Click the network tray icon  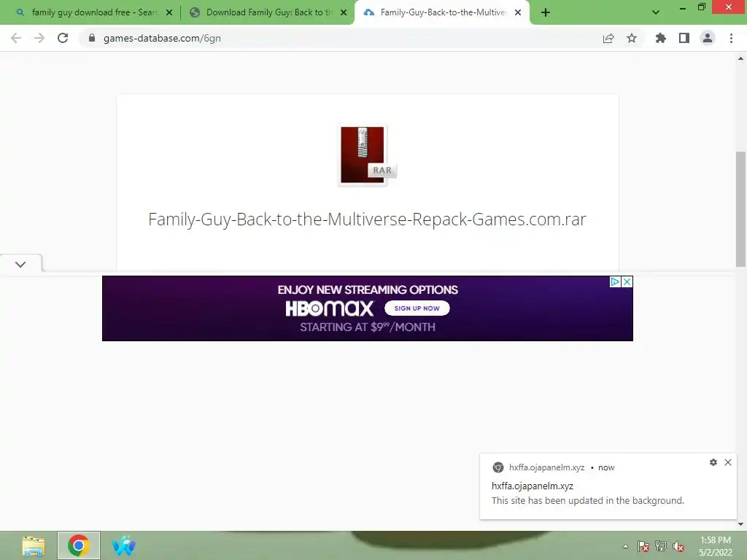(661, 546)
